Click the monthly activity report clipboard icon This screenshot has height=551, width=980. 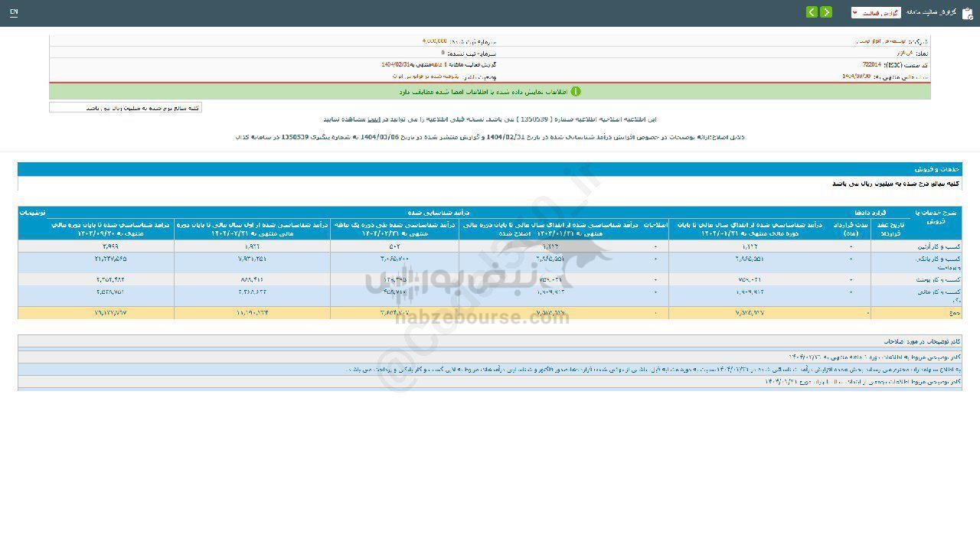click(x=967, y=13)
